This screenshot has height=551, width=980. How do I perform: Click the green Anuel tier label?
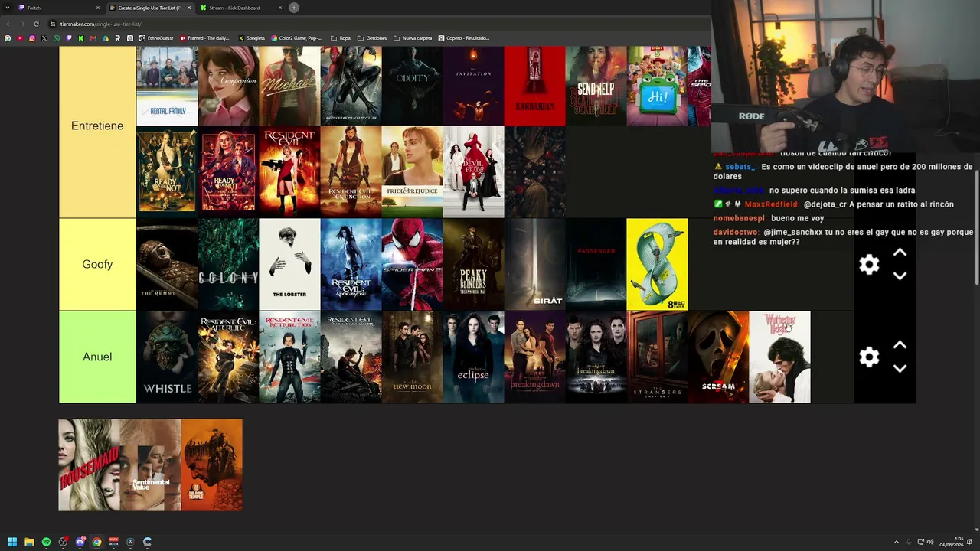coord(97,357)
